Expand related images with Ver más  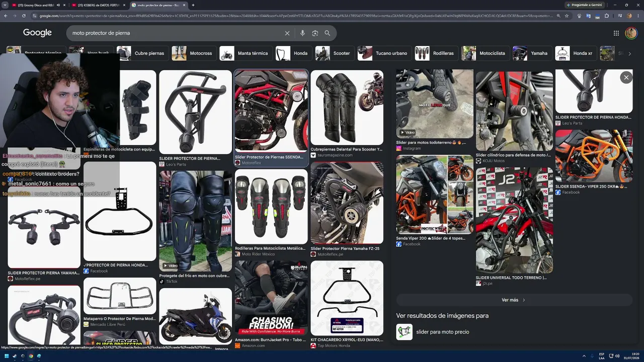click(514, 300)
